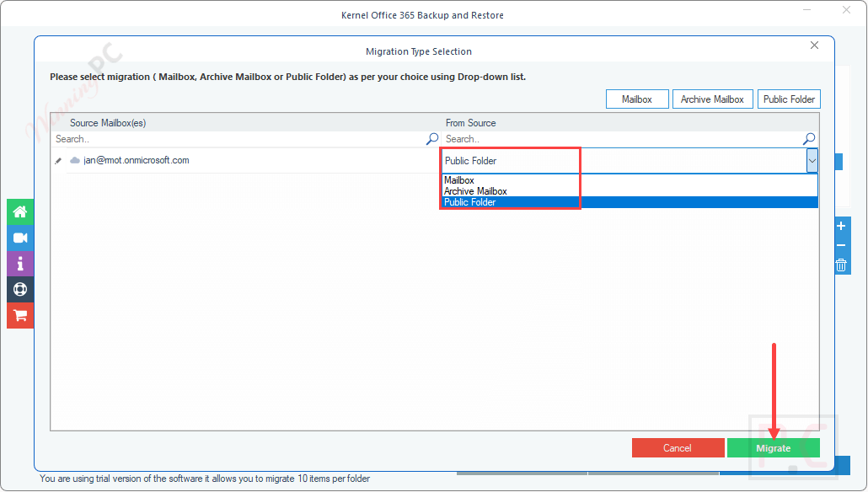The height and width of the screenshot is (492, 868).
Task: Switch to the Mailbox view at top right
Action: tap(637, 99)
